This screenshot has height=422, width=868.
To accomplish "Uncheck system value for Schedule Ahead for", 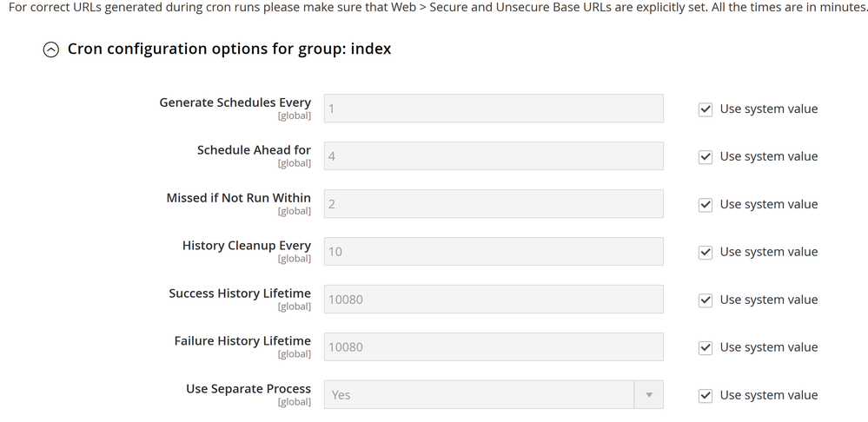I will tap(706, 157).
